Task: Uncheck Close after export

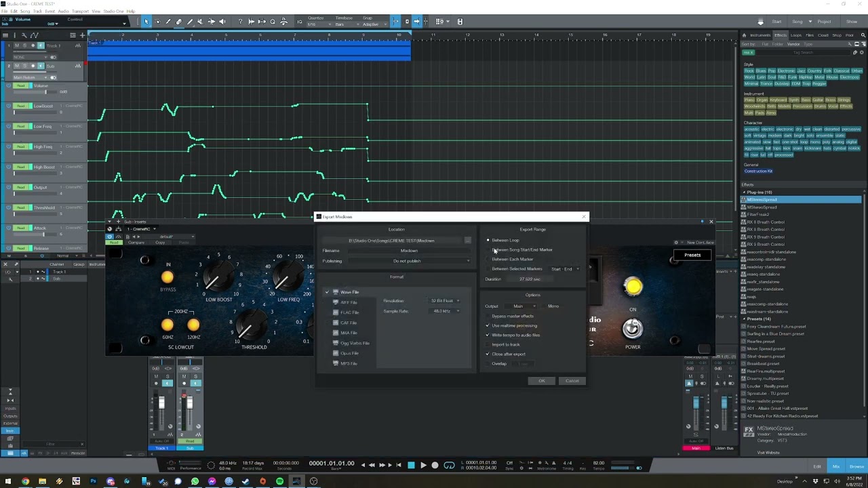Action: click(488, 354)
